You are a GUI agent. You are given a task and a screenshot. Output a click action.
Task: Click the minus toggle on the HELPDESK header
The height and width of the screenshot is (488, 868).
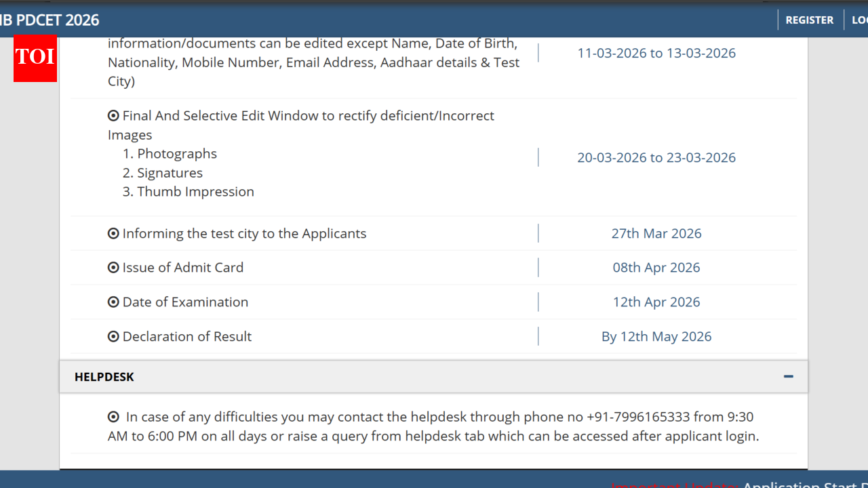[x=788, y=376]
